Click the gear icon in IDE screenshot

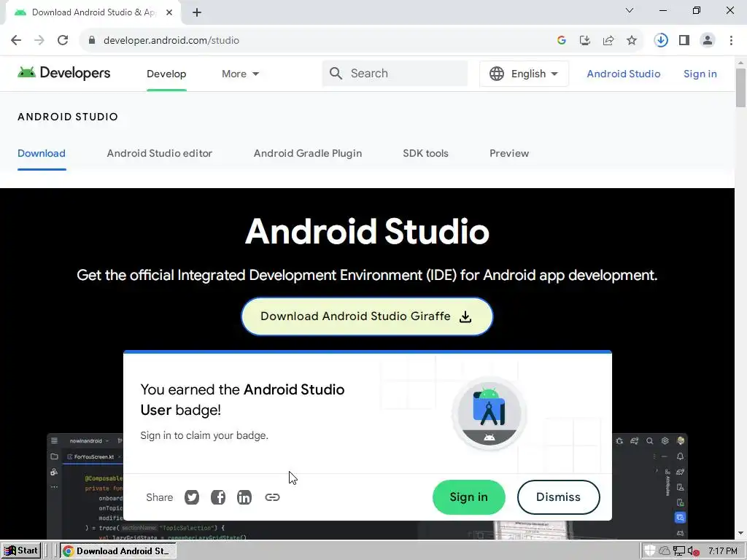[x=665, y=441]
